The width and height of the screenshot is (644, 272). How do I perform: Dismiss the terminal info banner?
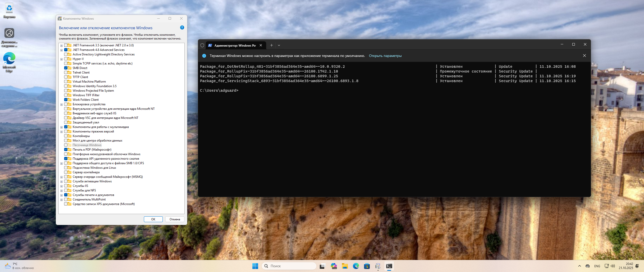click(584, 56)
